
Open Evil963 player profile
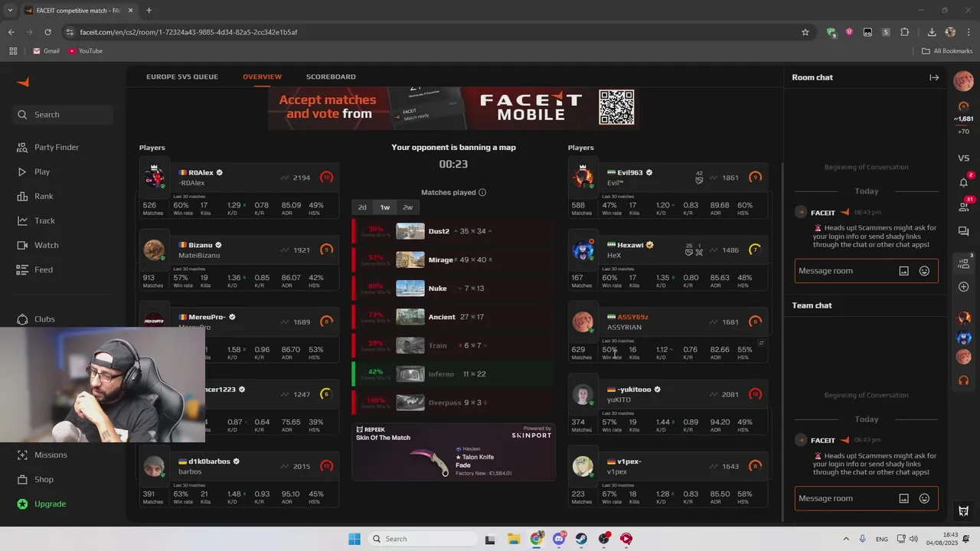(630, 173)
